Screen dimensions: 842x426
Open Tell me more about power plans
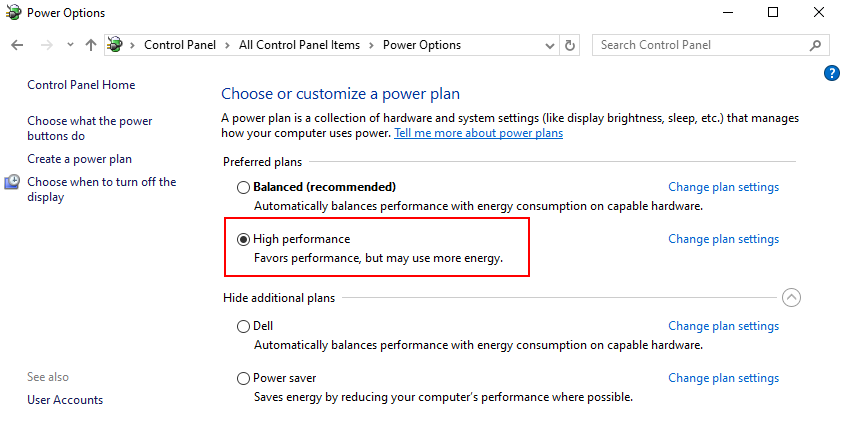click(x=478, y=133)
